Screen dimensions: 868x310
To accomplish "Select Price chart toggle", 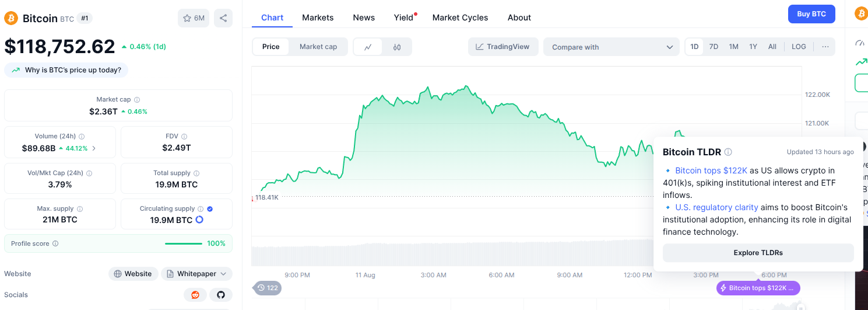I will tap(271, 47).
